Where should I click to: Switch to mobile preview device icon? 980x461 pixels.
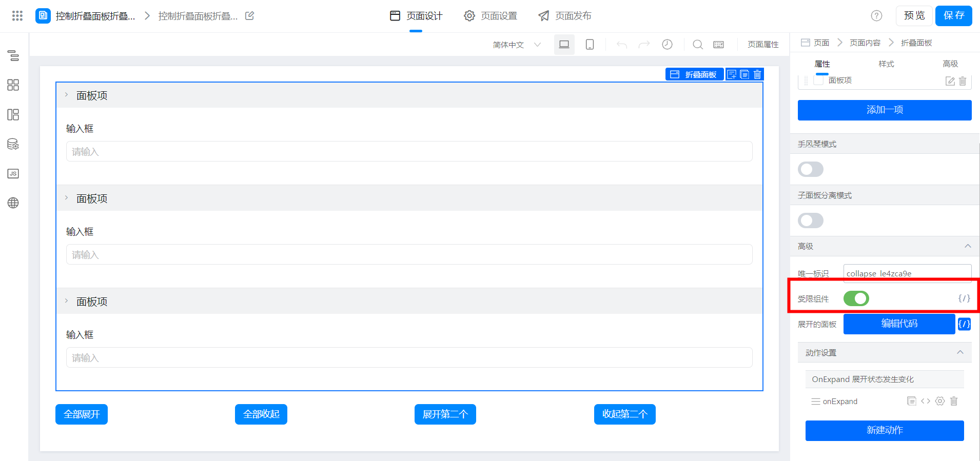click(x=590, y=45)
